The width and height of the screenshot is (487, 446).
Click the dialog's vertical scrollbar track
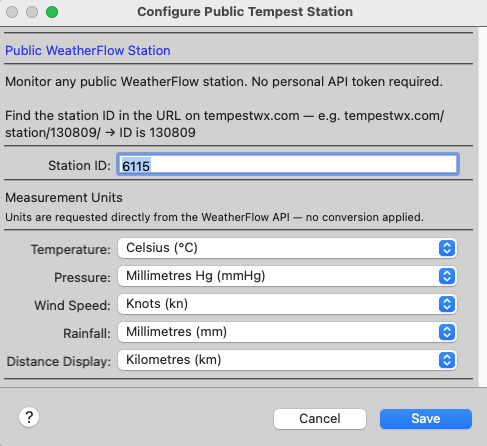[482, 207]
